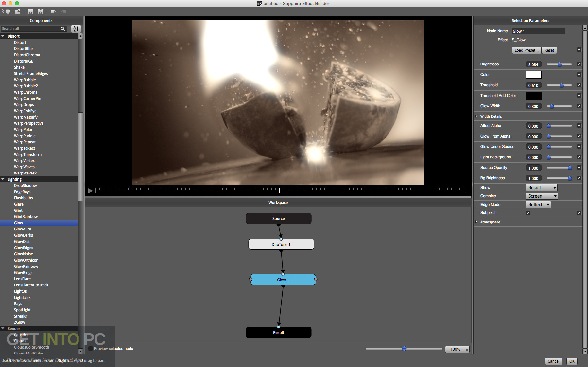Viewport: 588px width, 367px height.
Task: Click components list scroll down arrow
Action: (80, 351)
